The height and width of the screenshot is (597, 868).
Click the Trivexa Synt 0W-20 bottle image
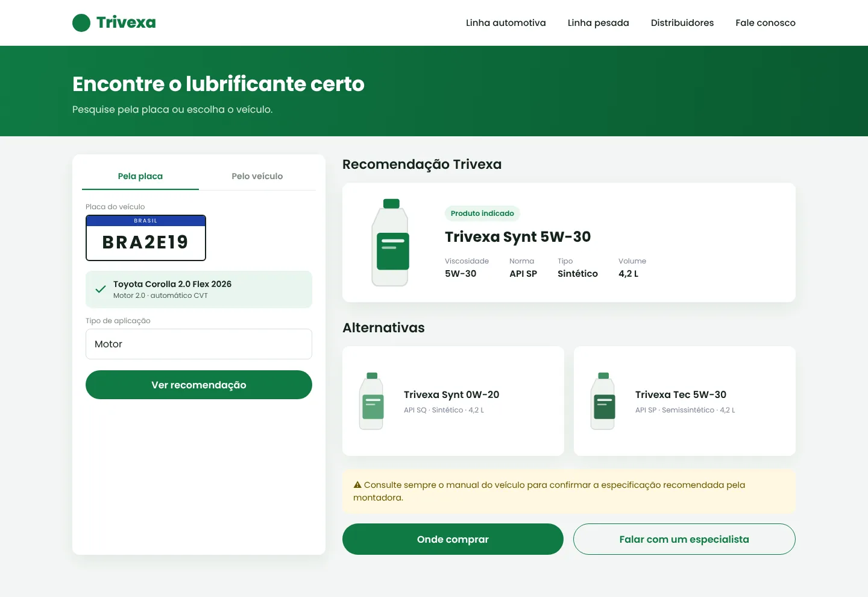(371, 401)
